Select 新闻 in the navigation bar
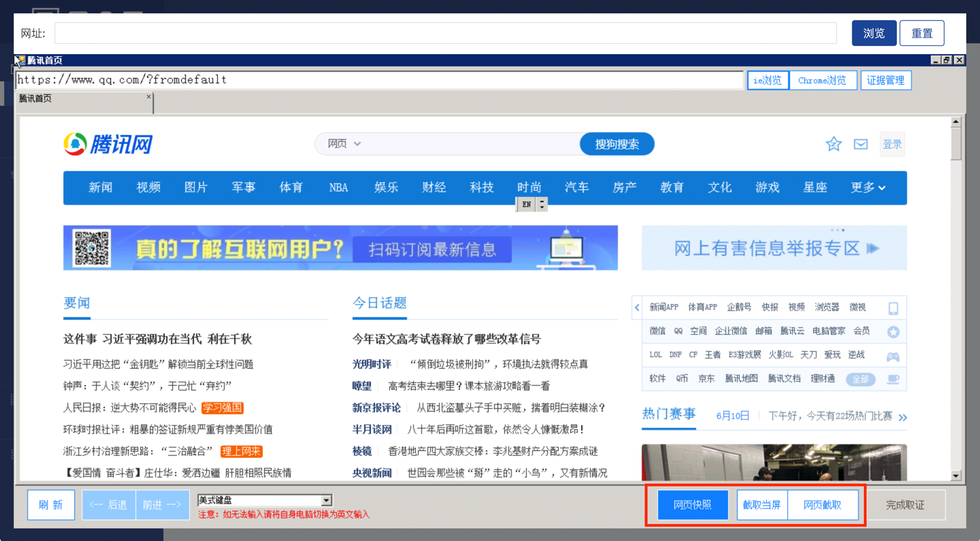Viewport: 980px width, 541px height. pos(100,188)
